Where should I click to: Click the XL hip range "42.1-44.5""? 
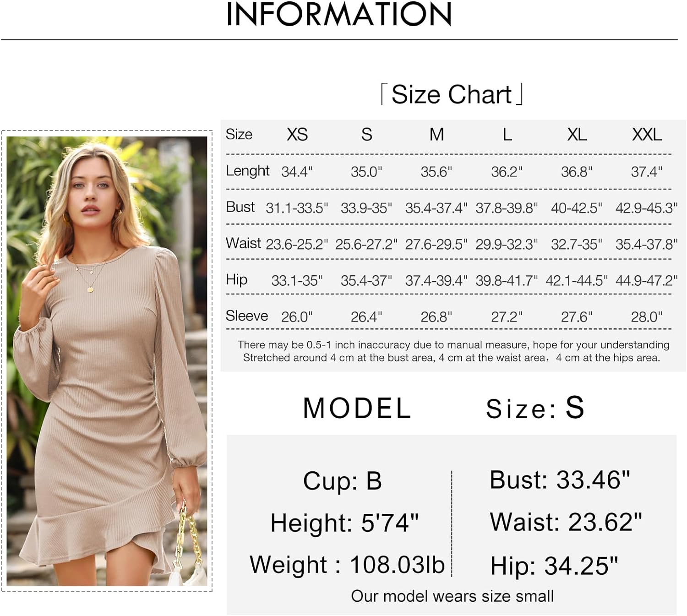[x=577, y=280]
